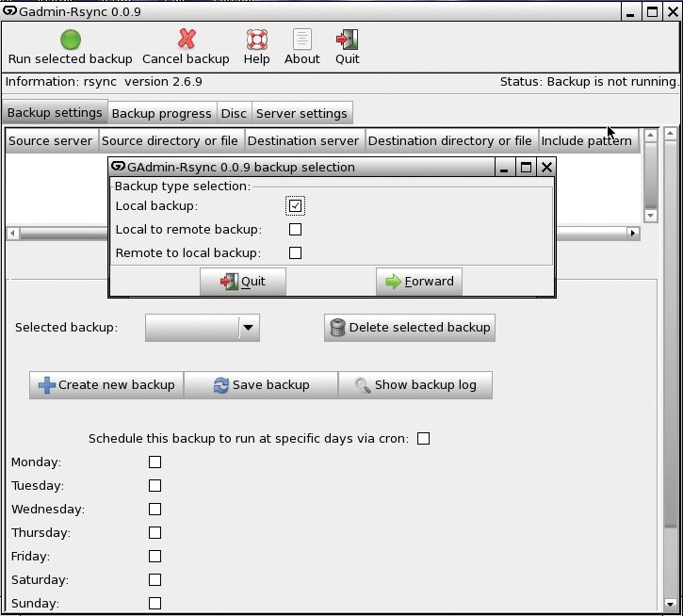
Task: Open the Server settings tab
Action: click(x=301, y=114)
